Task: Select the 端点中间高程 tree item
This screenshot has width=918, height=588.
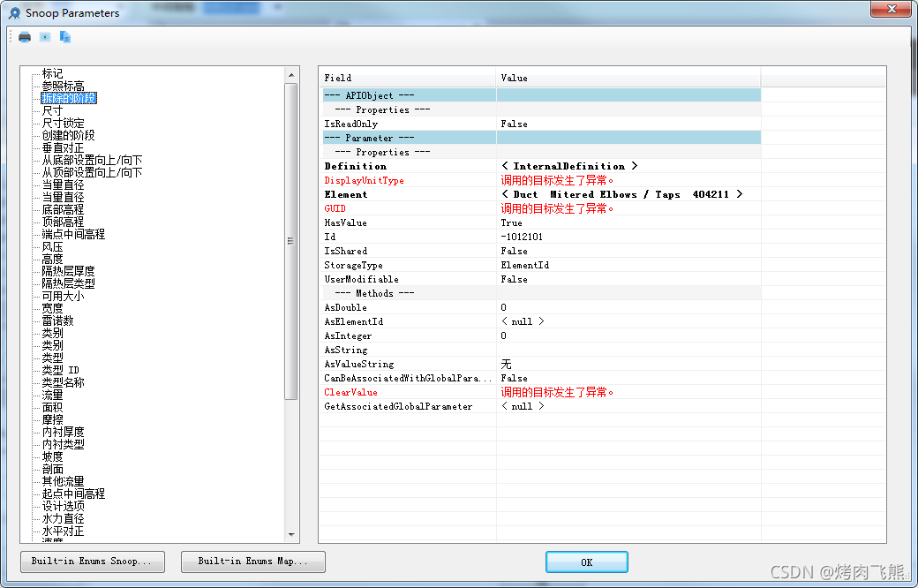Action: 73,234
